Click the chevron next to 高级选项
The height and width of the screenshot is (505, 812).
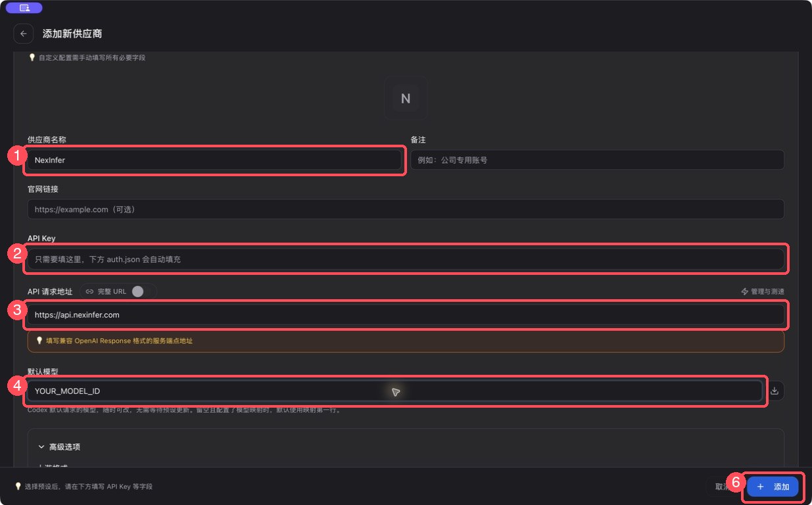42,447
